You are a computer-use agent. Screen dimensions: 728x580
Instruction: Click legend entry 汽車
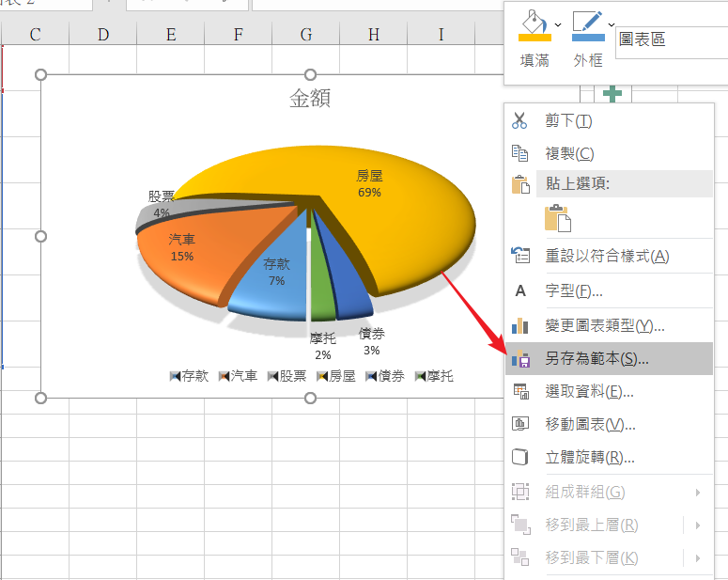pyautogui.click(x=239, y=376)
